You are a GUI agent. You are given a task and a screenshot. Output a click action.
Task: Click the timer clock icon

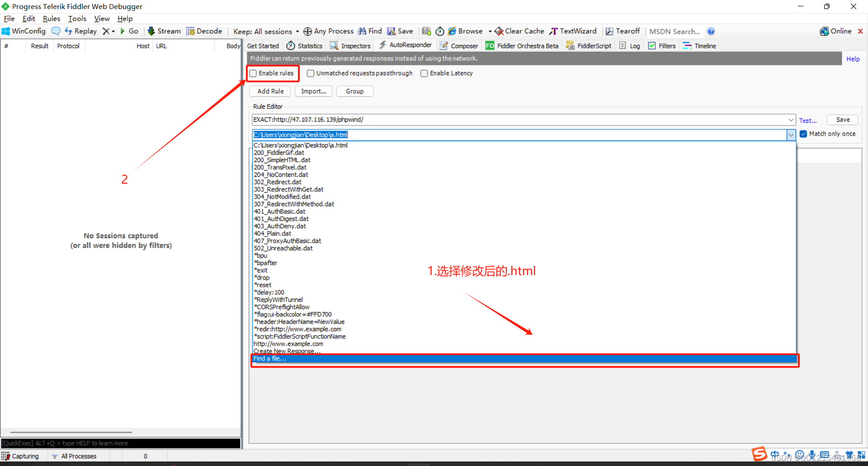(440, 31)
